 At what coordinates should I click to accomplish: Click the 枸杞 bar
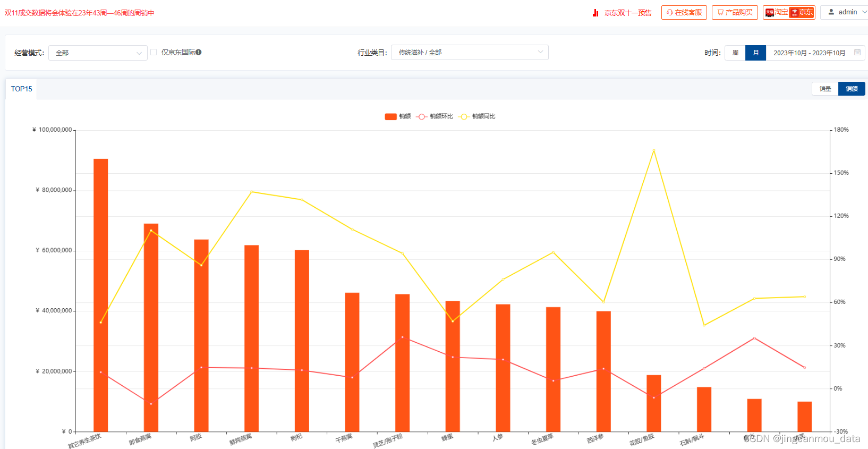pos(302,341)
